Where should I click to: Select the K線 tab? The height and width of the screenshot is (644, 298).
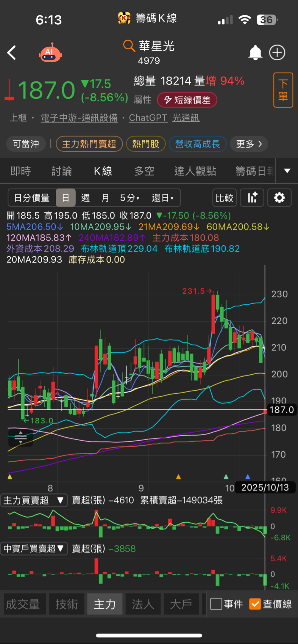[103, 171]
